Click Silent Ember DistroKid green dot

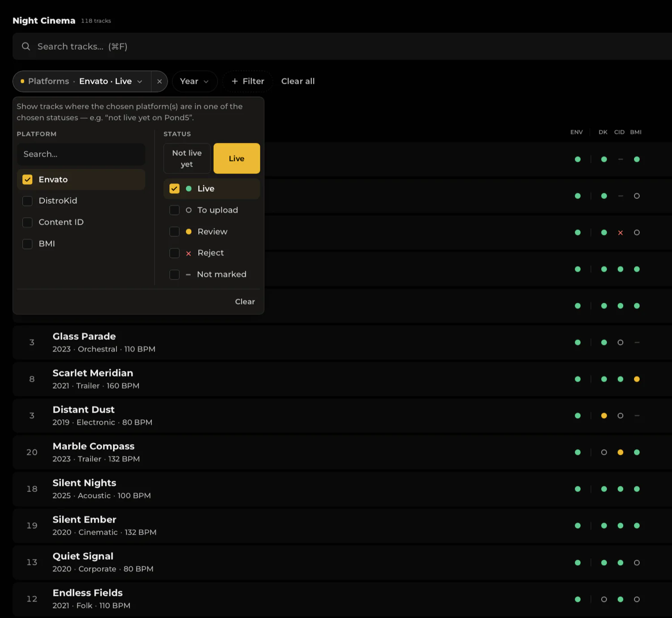point(604,526)
